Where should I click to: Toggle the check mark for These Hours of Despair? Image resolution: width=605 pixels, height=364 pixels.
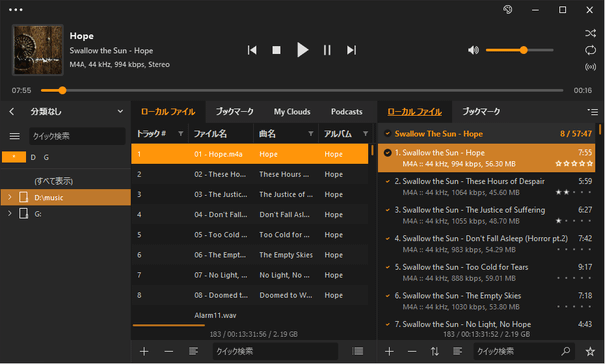pyautogui.click(x=387, y=181)
